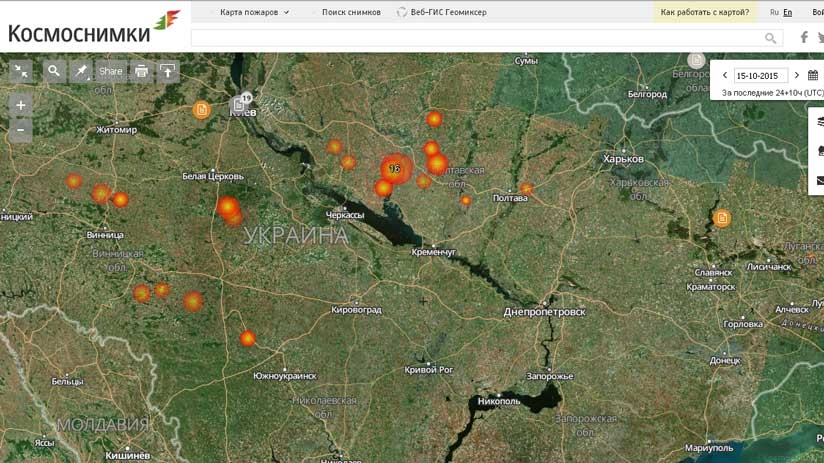Click the fire cluster marker labeled 16
This screenshot has width=824, height=463.
point(395,168)
